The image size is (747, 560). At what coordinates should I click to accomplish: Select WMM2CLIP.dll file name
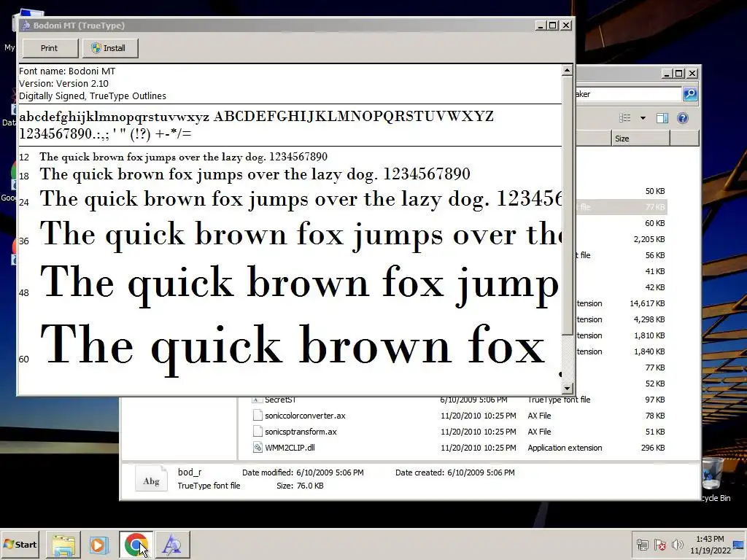(290, 448)
